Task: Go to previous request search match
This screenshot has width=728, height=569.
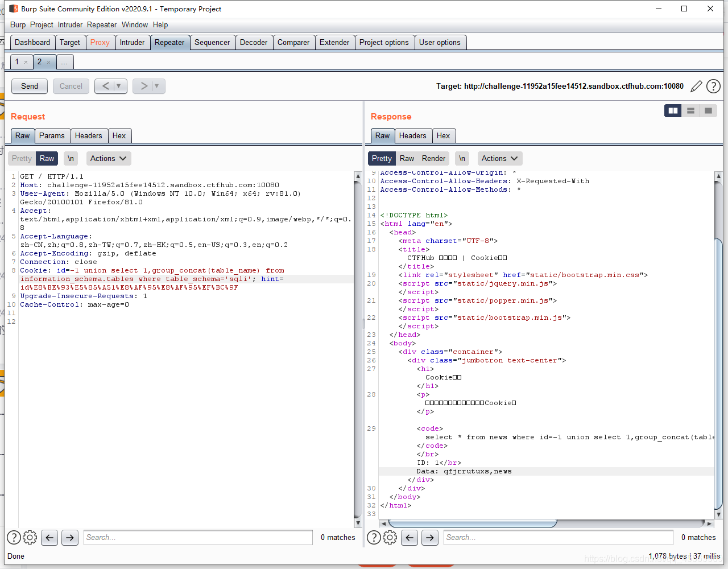Action: click(49, 537)
